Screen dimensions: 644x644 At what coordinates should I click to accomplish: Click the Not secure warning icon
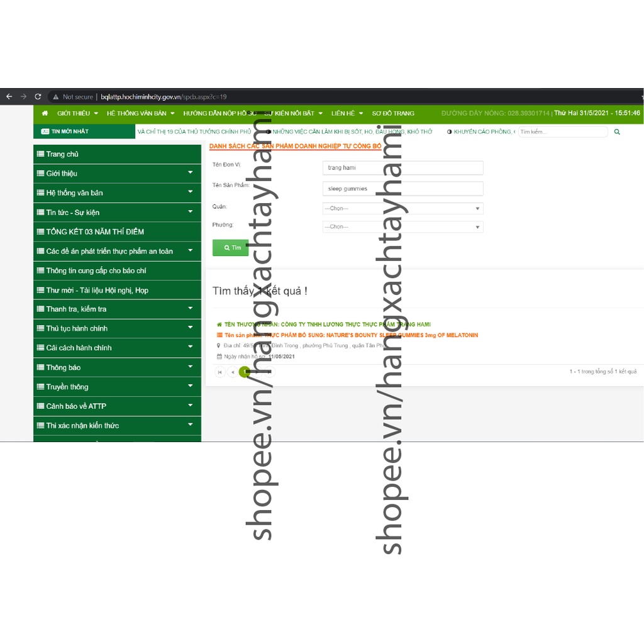[x=55, y=97]
